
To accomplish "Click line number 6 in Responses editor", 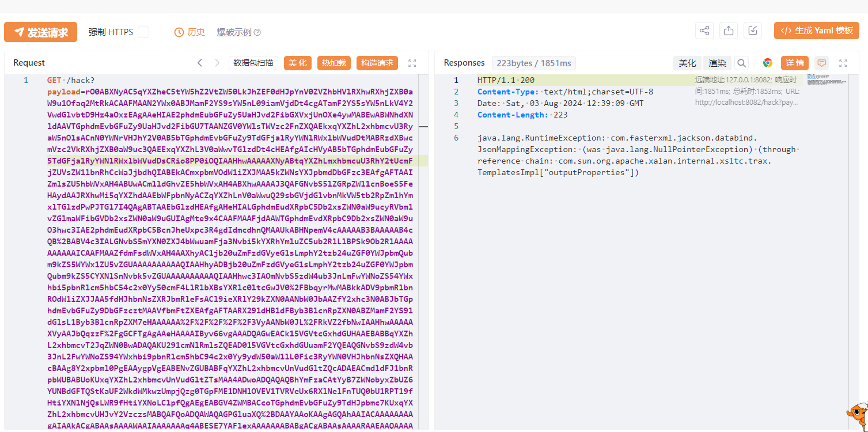I will click(456, 138).
